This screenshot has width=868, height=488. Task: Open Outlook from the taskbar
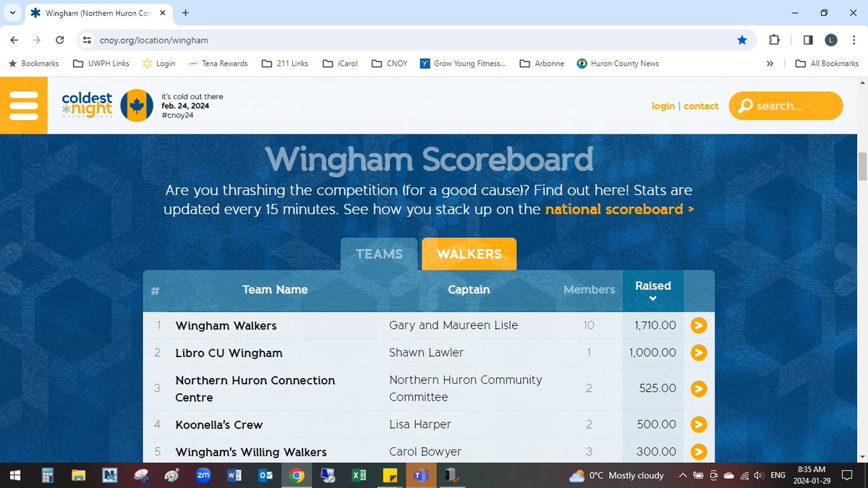click(265, 476)
